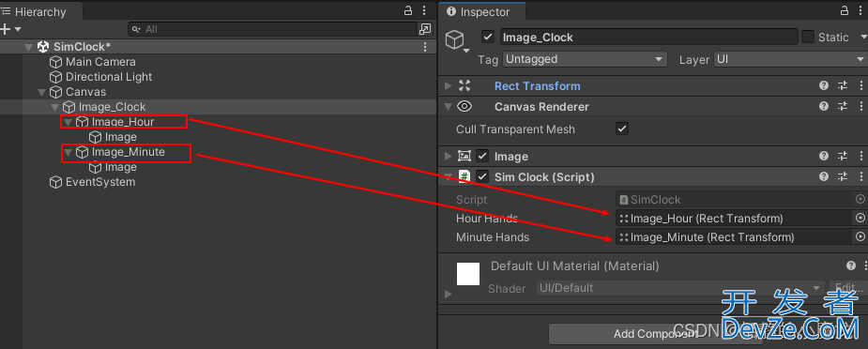Screen dimensions: 868x349
Task: Open the create dropdown arrow beside plus
Action: point(18,29)
